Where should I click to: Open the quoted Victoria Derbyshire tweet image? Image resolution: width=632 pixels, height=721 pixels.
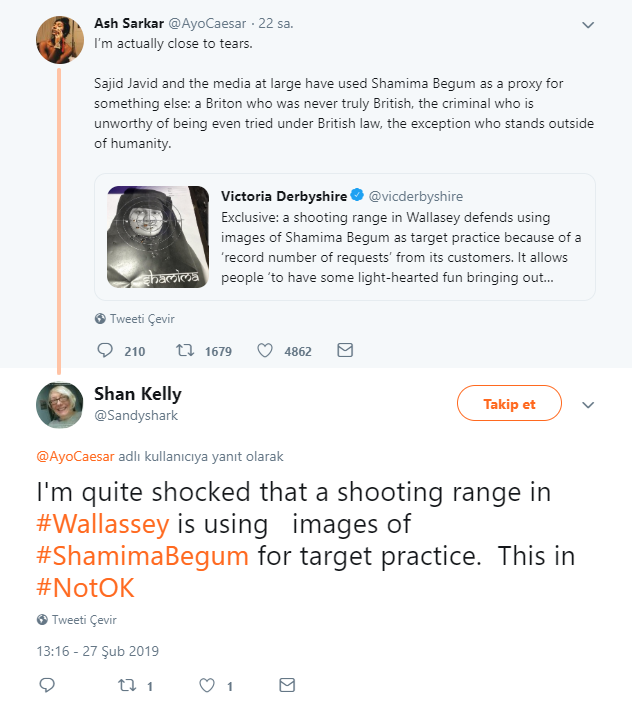(x=158, y=237)
